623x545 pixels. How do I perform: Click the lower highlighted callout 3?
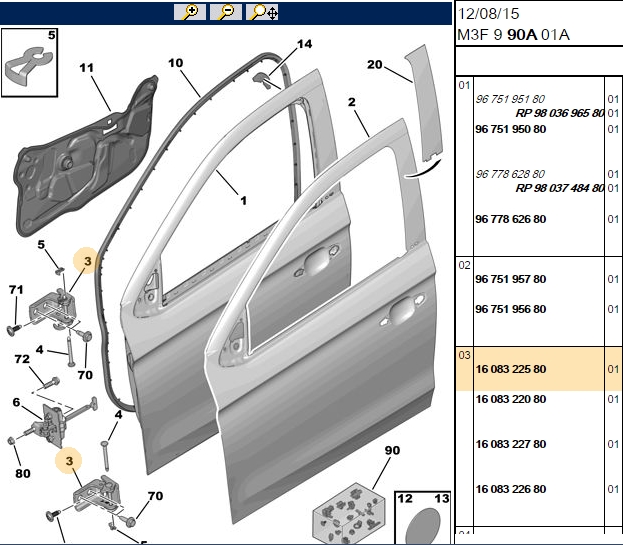tap(70, 461)
